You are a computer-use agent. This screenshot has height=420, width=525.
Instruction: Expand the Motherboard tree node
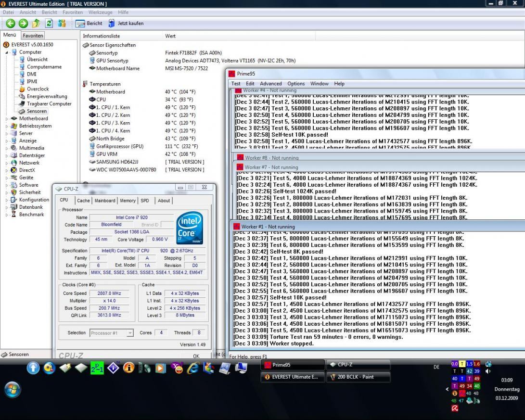pos(7,118)
